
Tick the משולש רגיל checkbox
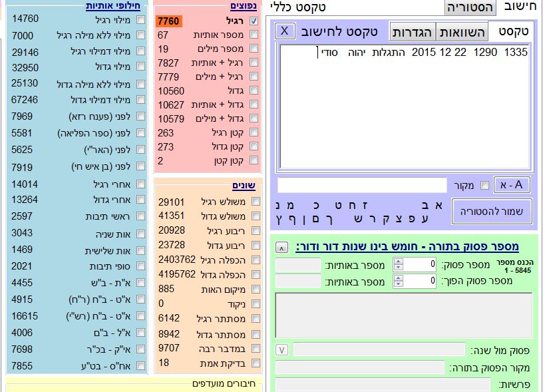256,202
